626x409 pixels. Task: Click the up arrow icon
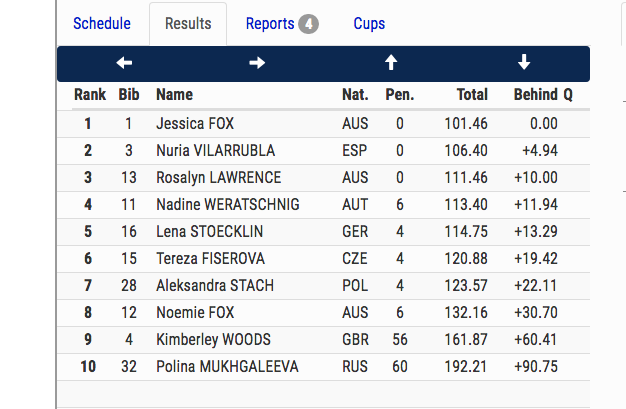tap(391, 63)
